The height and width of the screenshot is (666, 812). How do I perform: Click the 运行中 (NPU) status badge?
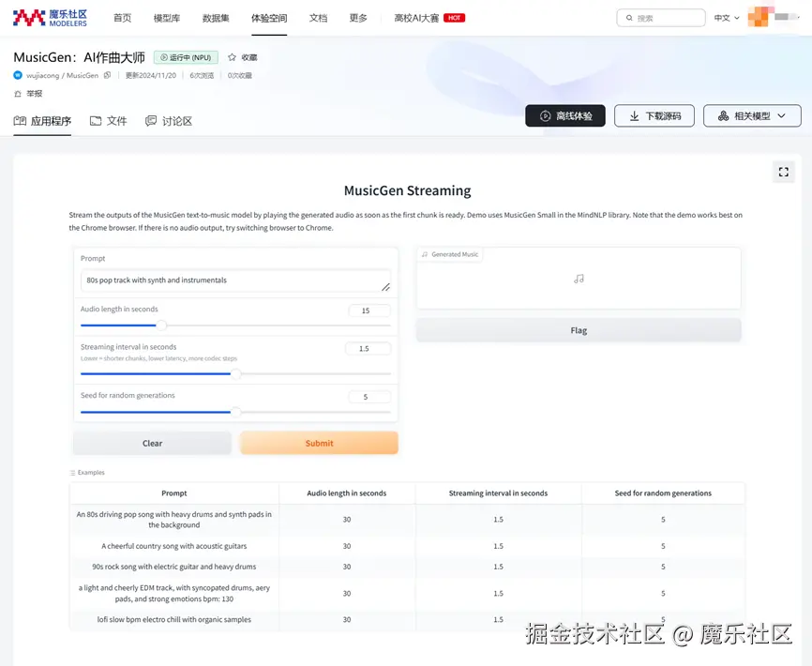coord(186,57)
